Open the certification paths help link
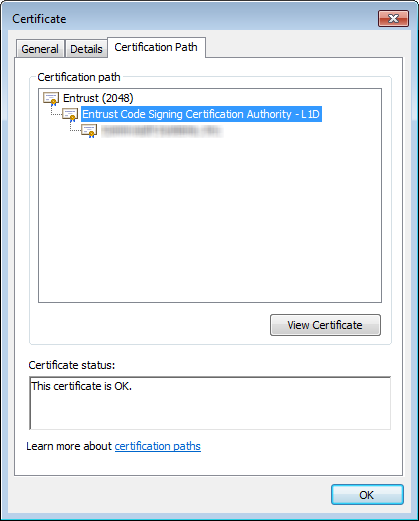Screen dimensions: 419x521 pyautogui.click(x=158, y=446)
